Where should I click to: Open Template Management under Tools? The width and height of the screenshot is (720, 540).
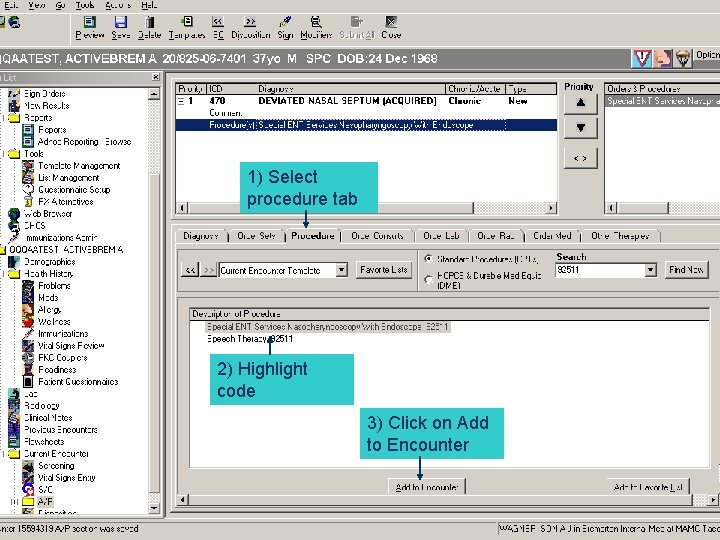point(79,166)
